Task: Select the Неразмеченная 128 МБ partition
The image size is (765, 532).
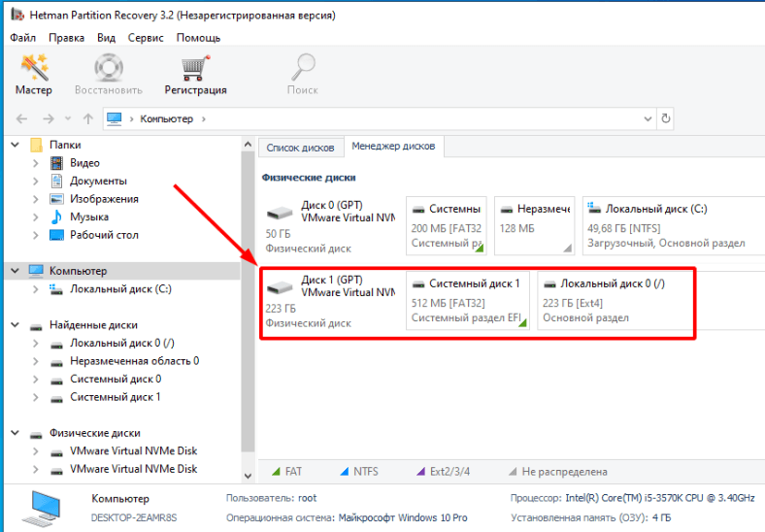Action: [x=534, y=226]
